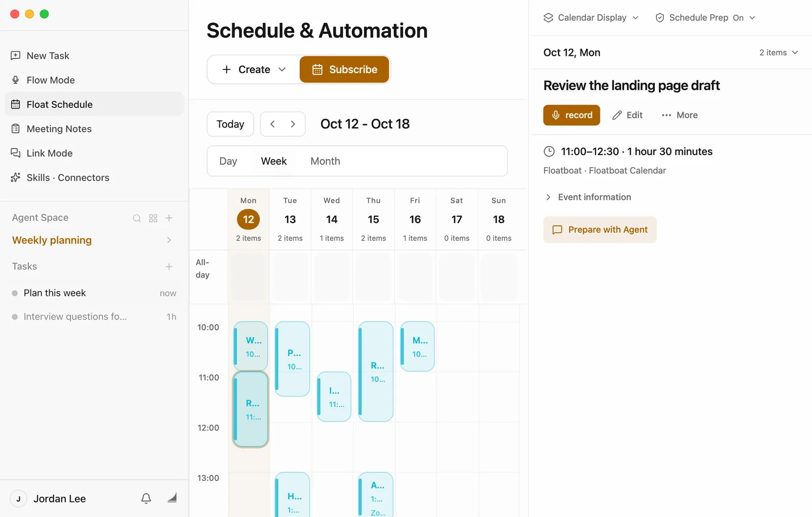Jump to Today in calendar
This screenshot has width=812, height=517.
[x=230, y=124]
